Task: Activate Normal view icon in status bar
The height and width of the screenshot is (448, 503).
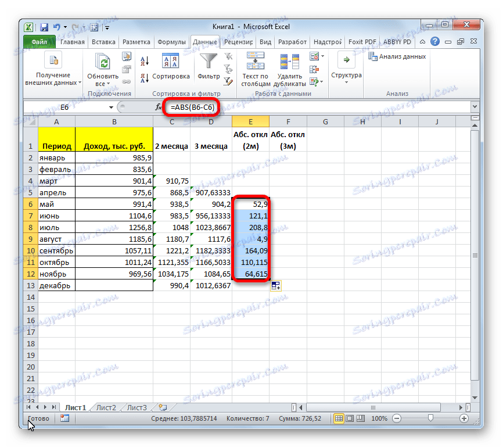Action: click(x=340, y=418)
